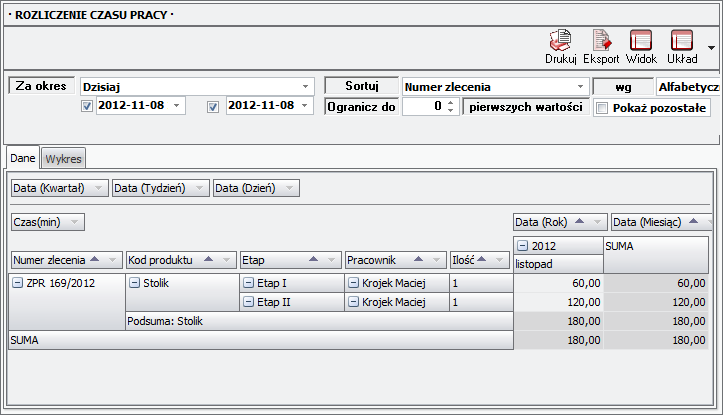Collapse the Etap I row
Viewport: 723px width, 415px height.
250,283
